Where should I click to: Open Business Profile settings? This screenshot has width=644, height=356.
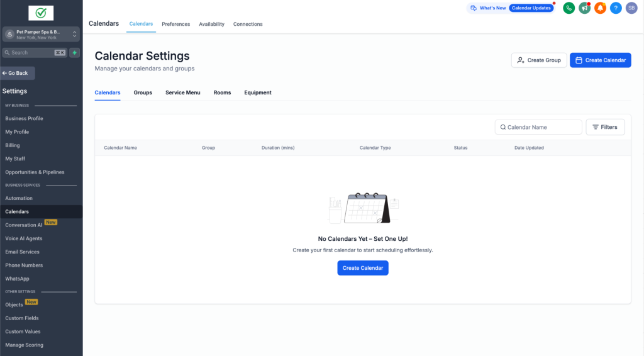25,119
